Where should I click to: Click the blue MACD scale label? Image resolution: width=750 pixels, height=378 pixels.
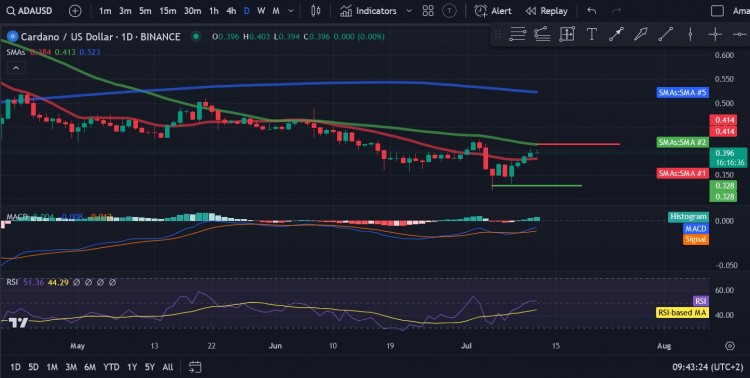point(696,229)
